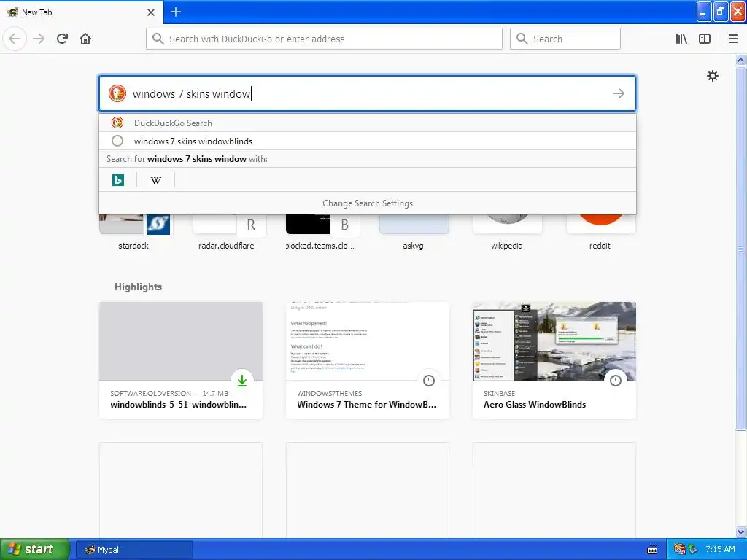This screenshot has height=560, width=747.
Task: Click DuckDuckGo logo in search box
Action: 117,93
